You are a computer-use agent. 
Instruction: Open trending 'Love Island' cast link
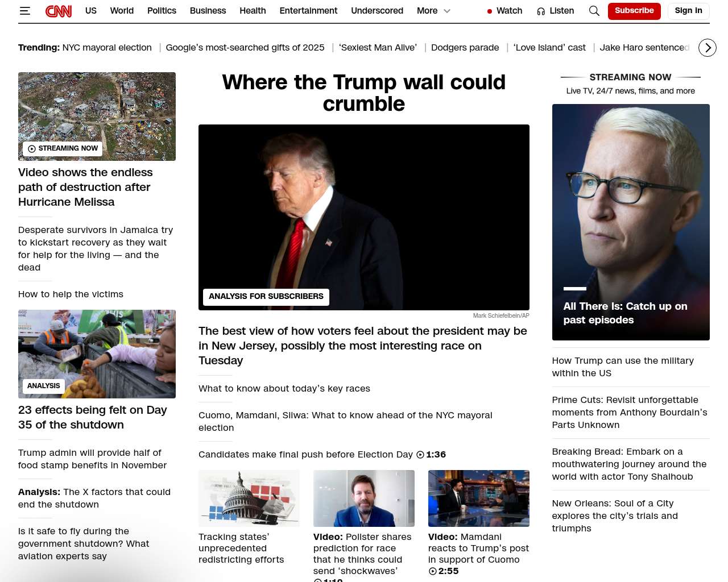coord(549,48)
